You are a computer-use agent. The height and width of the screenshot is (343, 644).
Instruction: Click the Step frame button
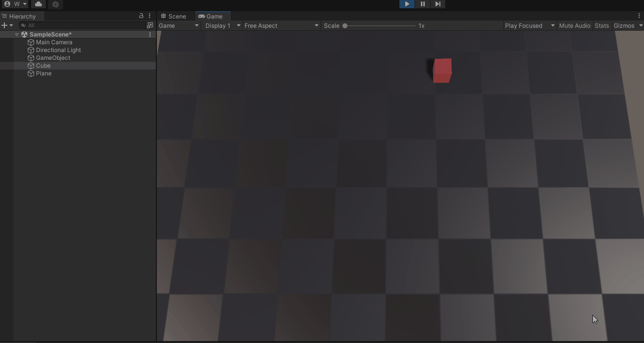point(438,4)
